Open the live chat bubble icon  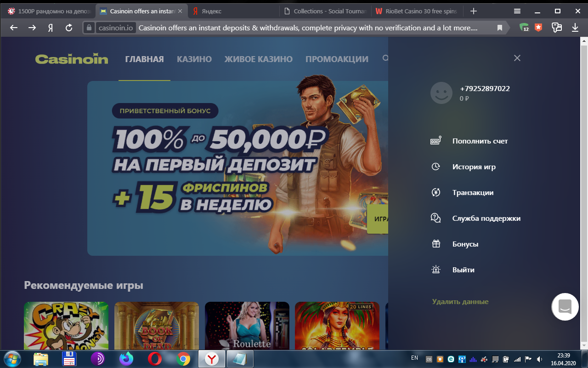pyautogui.click(x=565, y=307)
